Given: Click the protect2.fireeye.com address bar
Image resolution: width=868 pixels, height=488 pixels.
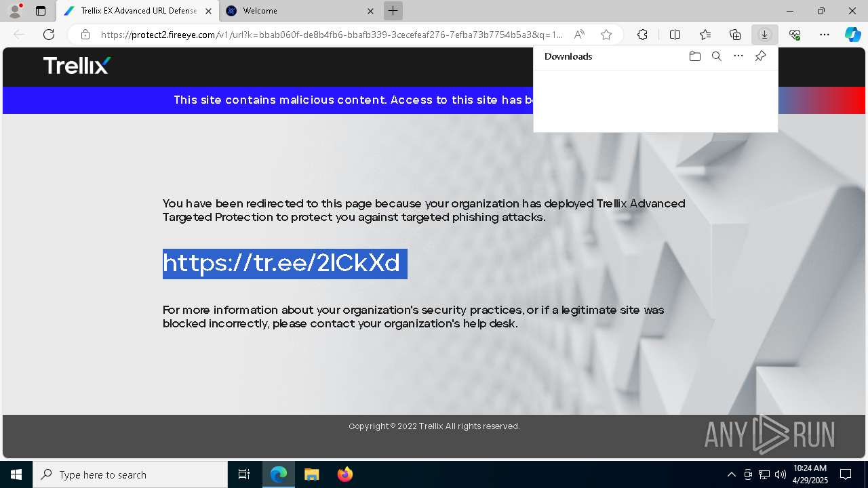Looking at the screenshot, I should click(x=331, y=35).
